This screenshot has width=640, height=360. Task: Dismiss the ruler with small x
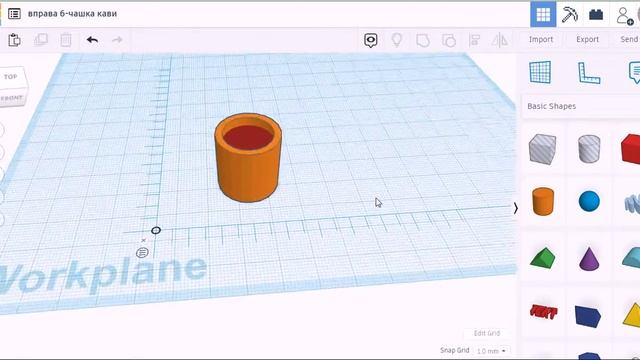pos(143,240)
